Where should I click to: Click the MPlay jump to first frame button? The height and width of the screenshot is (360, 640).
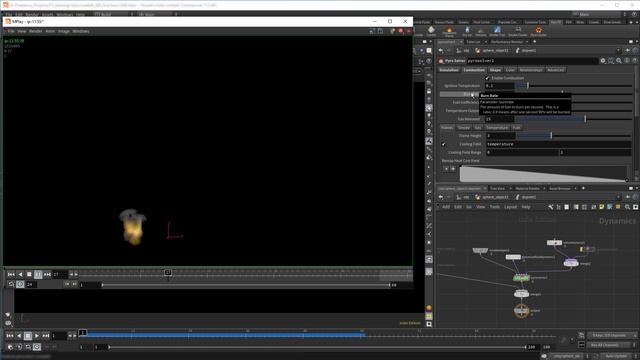click(x=11, y=274)
